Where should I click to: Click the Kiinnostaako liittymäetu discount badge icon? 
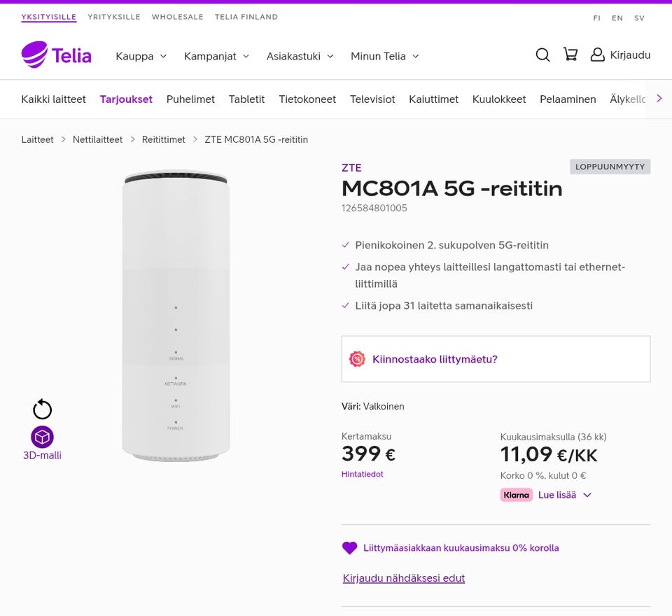coord(357,359)
